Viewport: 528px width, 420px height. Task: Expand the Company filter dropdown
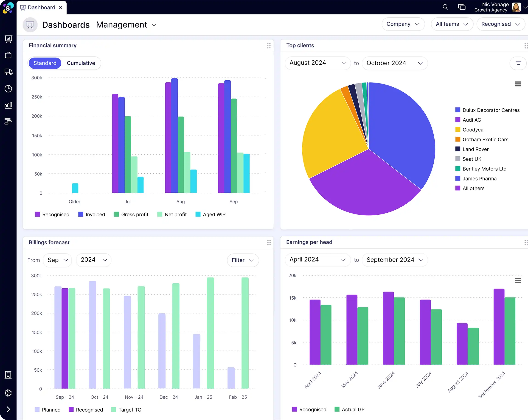point(403,24)
